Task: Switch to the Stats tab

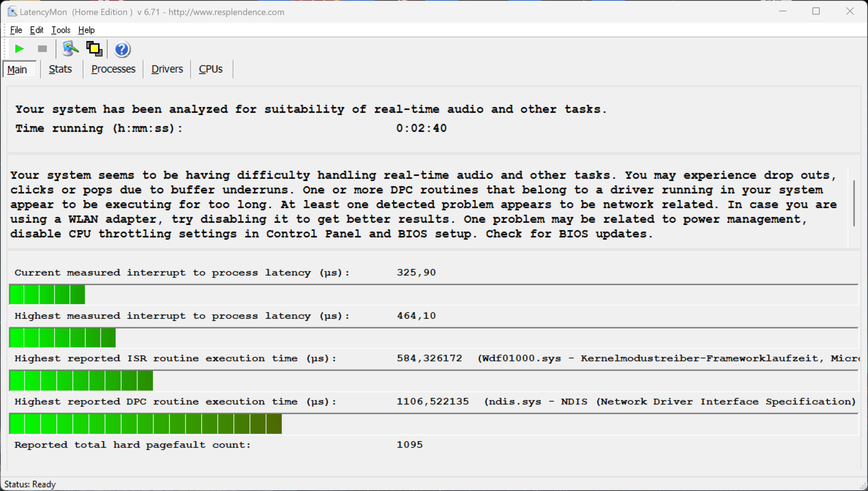Action: tap(60, 69)
